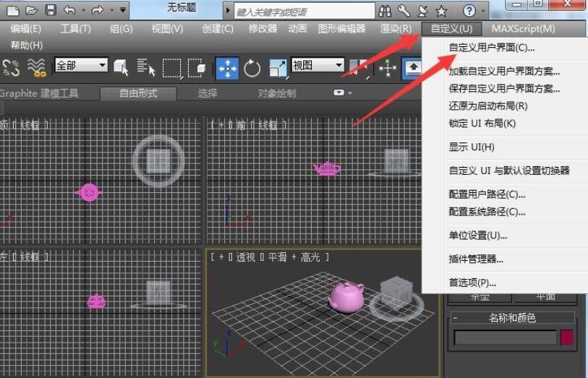
Task: Click the object name input field
Action: coord(505,338)
